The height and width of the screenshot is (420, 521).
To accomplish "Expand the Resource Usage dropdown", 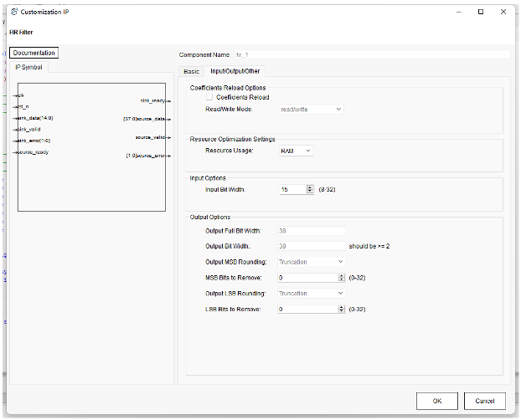I will (295, 151).
